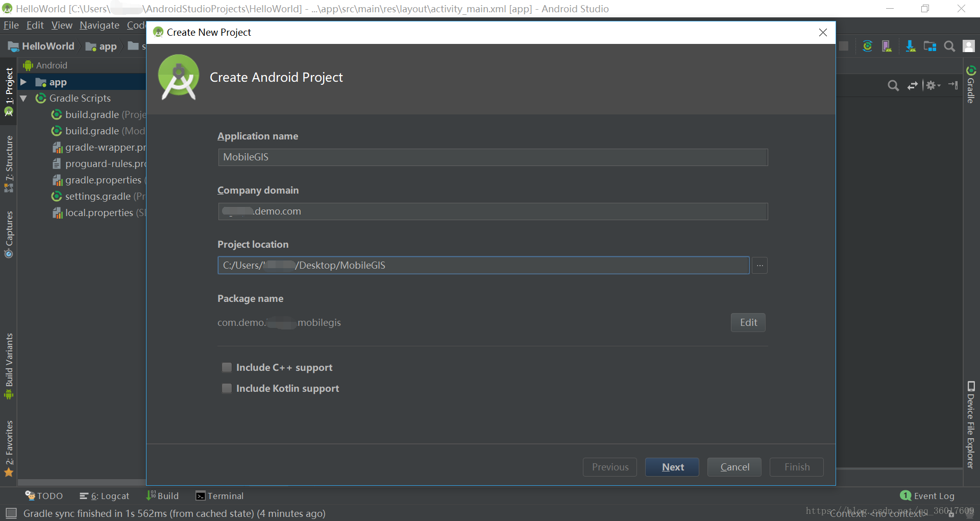Enable Include C++ support checkbox
The image size is (980, 521).
(x=227, y=367)
